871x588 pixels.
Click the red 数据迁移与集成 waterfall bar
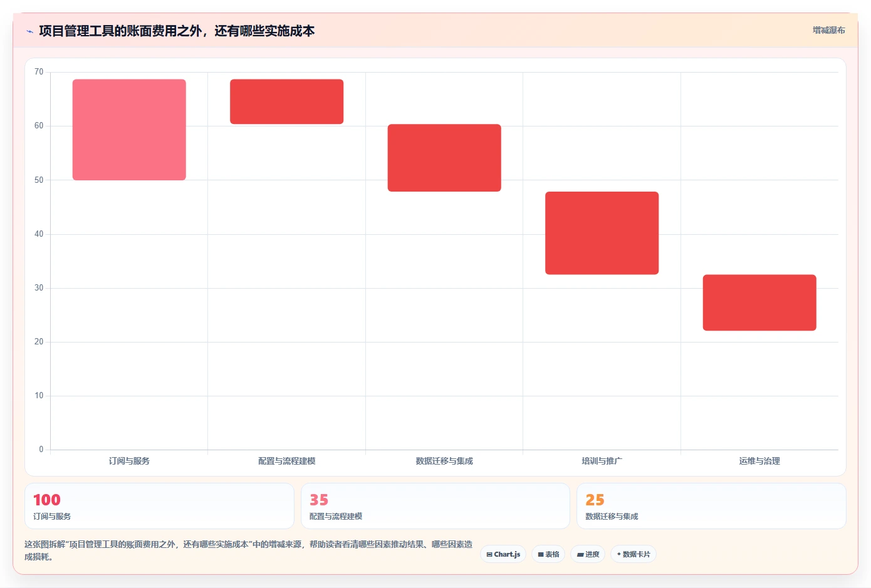click(x=444, y=158)
